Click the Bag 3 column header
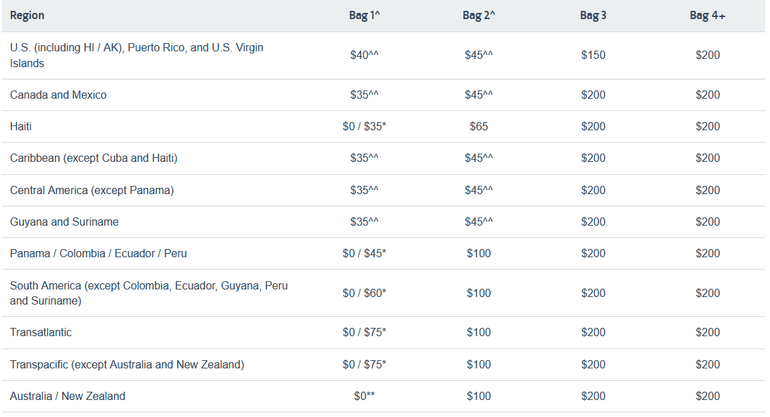770x417 pixels. click(593, 16)
